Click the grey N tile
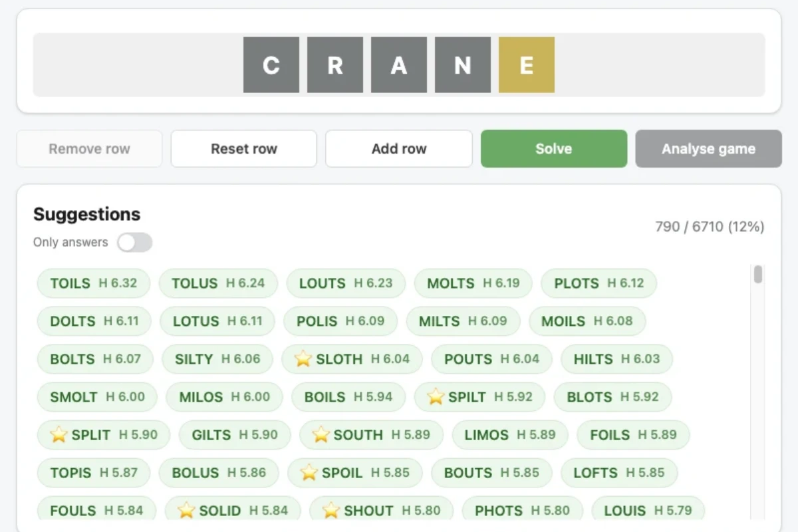 (x=463, y=65)
